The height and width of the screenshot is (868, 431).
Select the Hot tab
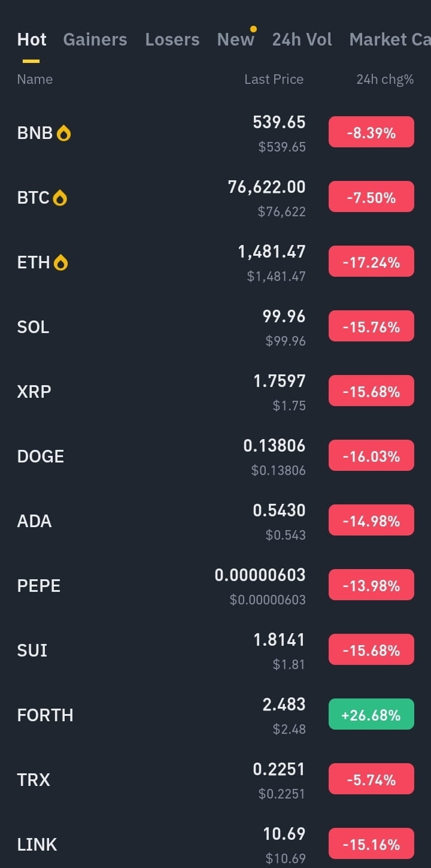pos(32,40)
